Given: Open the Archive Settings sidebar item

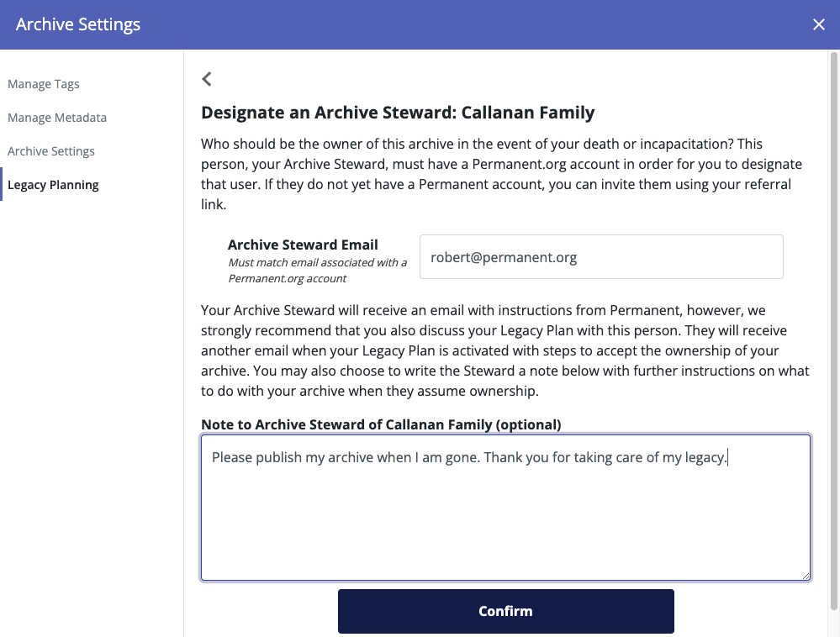Looking at the screenshot, I should pyautogui.click(x=51, y=151).
